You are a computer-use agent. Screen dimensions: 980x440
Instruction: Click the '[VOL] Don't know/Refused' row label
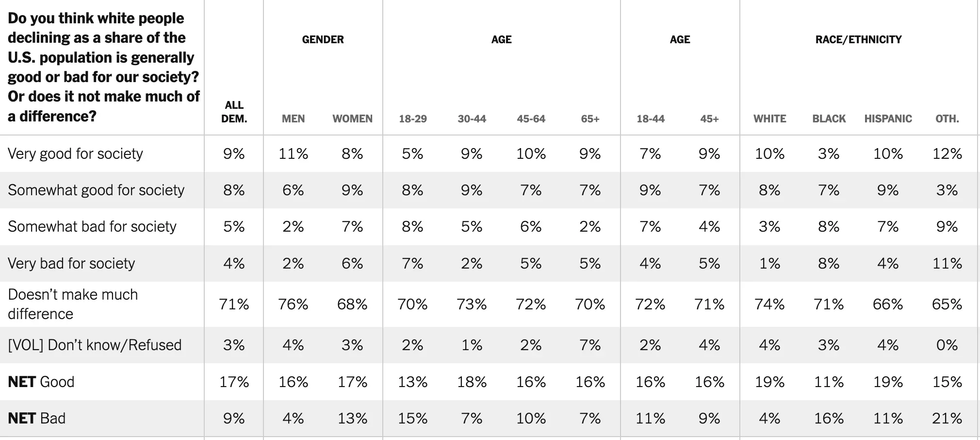(x=95, y=345)
